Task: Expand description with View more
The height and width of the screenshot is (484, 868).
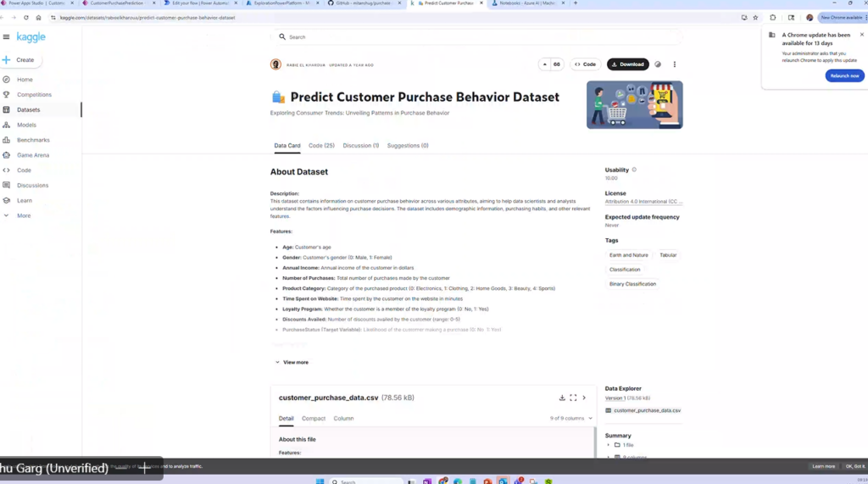Action: click(292, 362)
